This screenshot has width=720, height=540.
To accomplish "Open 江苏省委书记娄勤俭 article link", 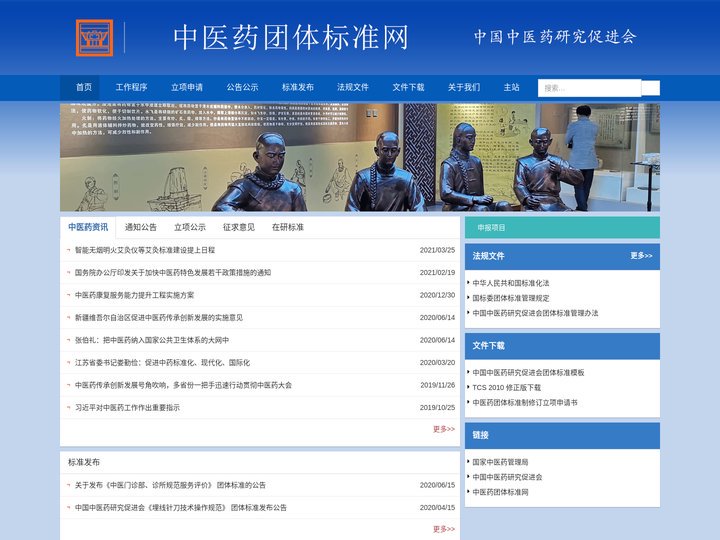I will click(x=163, y=363).
